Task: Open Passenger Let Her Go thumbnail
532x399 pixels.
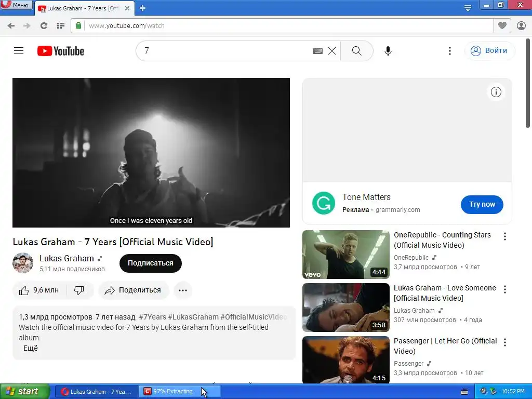Action: click(x=345, y=360)
